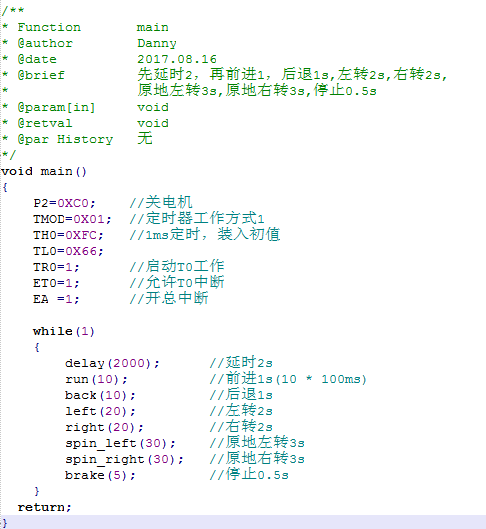This screenshot has height=529, width=486.
Task: Click the 2017.08.16 date in the comment
Action: [177, 59]
